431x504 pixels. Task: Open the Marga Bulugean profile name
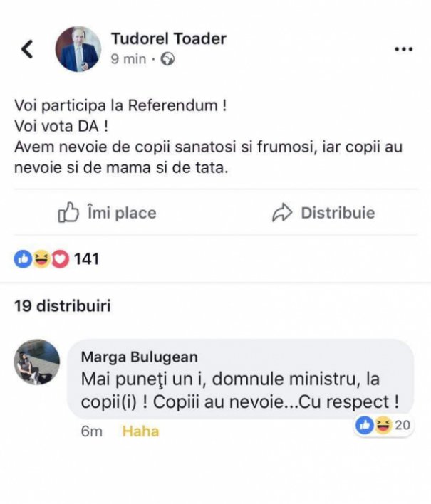point(140,357)
